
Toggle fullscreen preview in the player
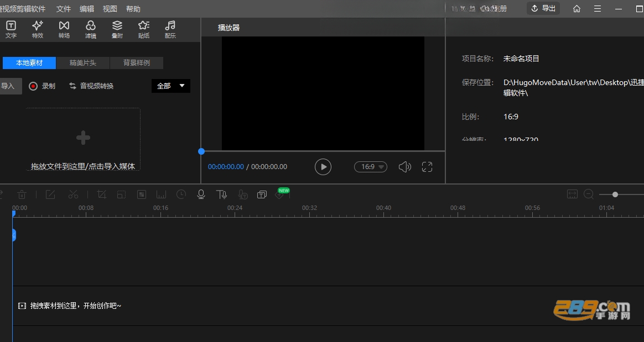[x=427, y=166]
